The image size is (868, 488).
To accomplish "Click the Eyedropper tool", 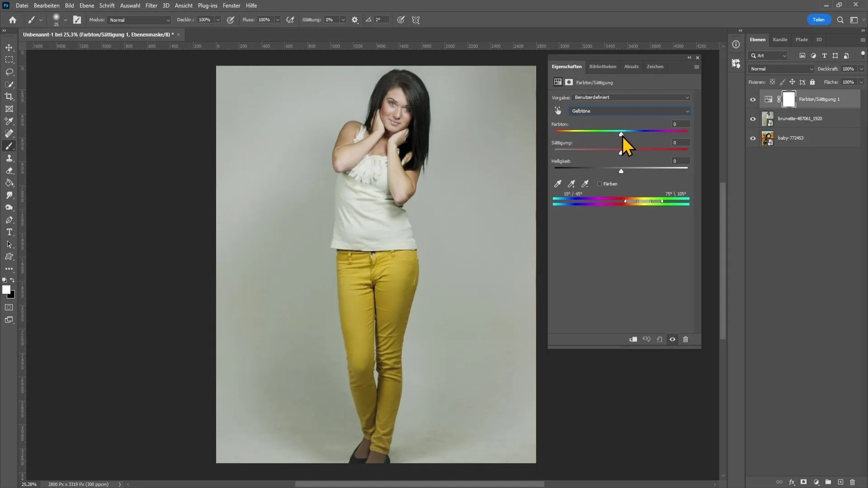I will point(9,120).
